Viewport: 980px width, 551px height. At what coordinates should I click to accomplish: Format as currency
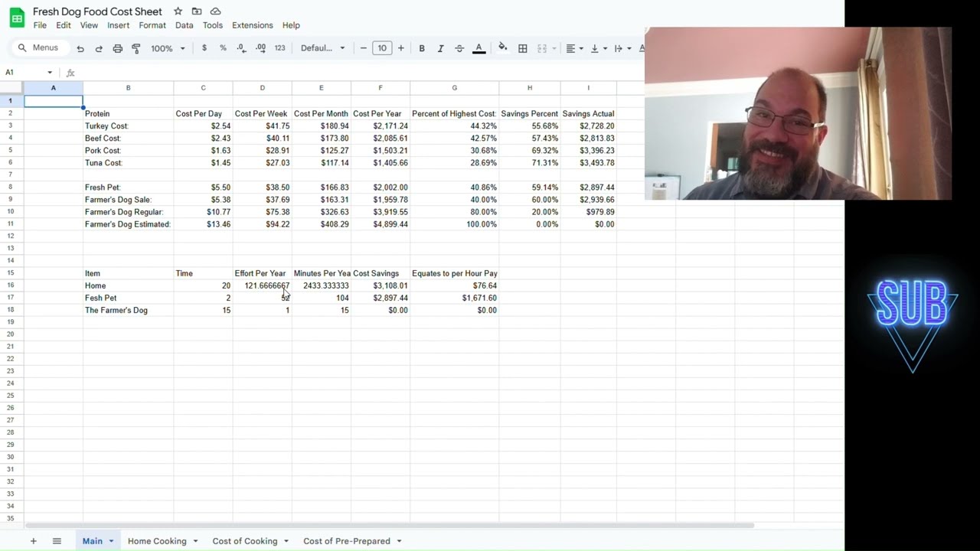coord(204,48)
